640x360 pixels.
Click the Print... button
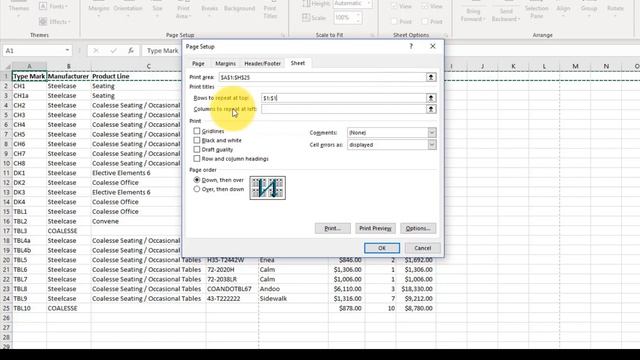332,229
